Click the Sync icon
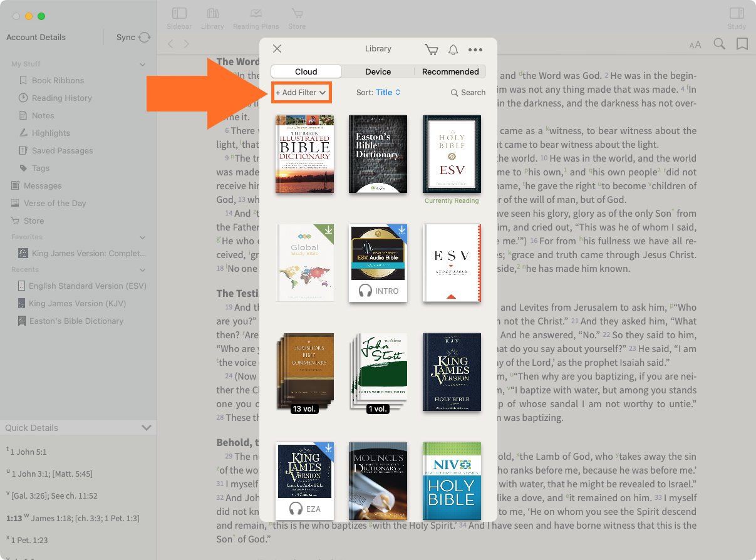The height and width of the screenshot is (560, 756). coord(145,38)
